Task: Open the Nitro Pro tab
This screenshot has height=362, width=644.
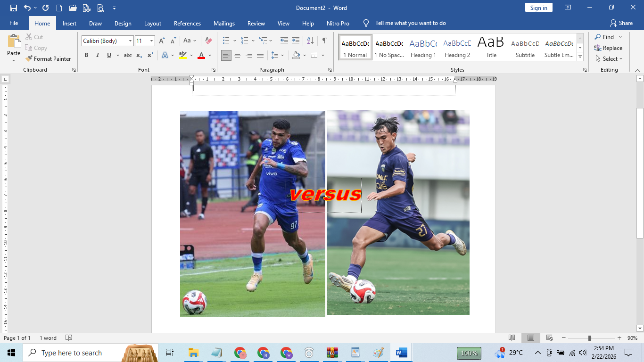Action: point(338,23)
